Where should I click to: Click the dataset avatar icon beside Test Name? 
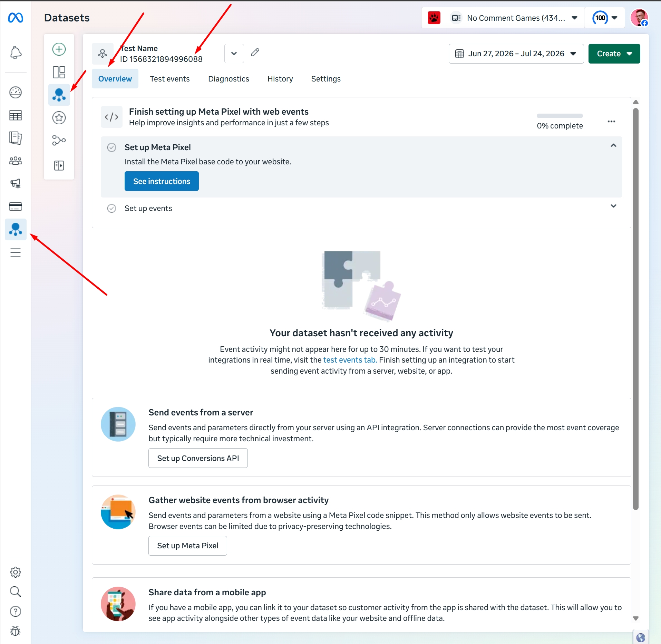pos(103,54)
